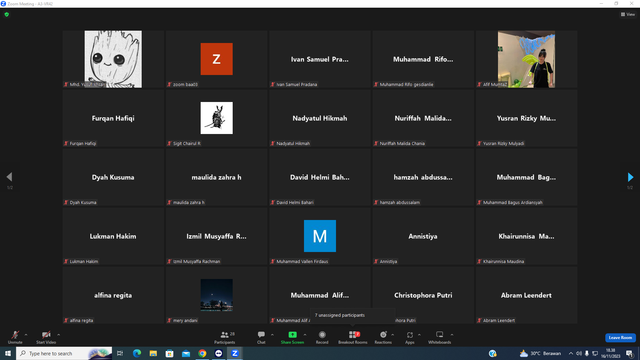Click the Abram Leendert participant name
The image size is (640, 360).
click(x=526, y=295)
